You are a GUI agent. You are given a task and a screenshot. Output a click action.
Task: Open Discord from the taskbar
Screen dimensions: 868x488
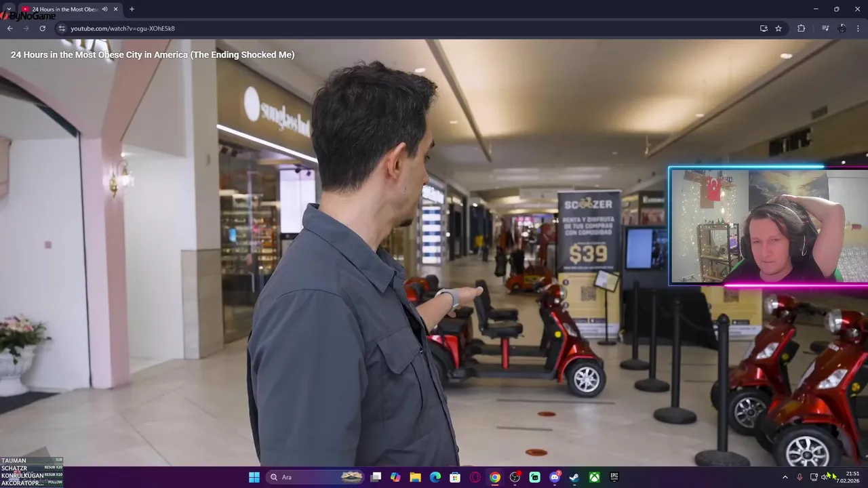(555, 477)
